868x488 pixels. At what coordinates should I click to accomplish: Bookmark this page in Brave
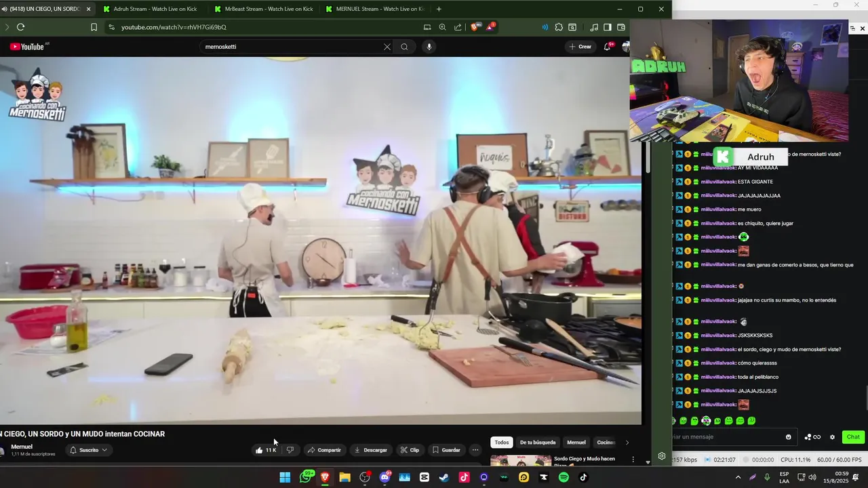coord(94,27)
